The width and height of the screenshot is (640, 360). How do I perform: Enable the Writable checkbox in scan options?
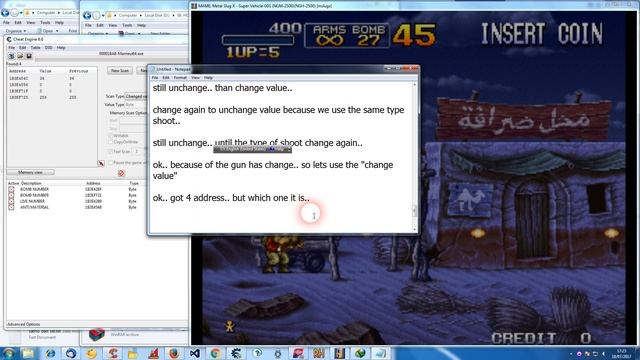tap(111, 136)
